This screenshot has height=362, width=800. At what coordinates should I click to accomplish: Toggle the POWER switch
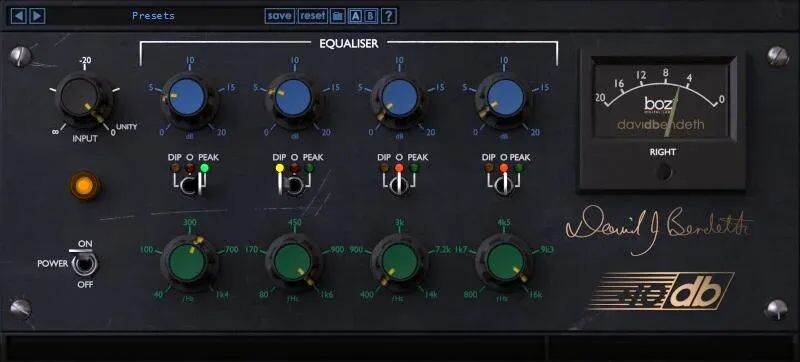(x=84, y=264)
